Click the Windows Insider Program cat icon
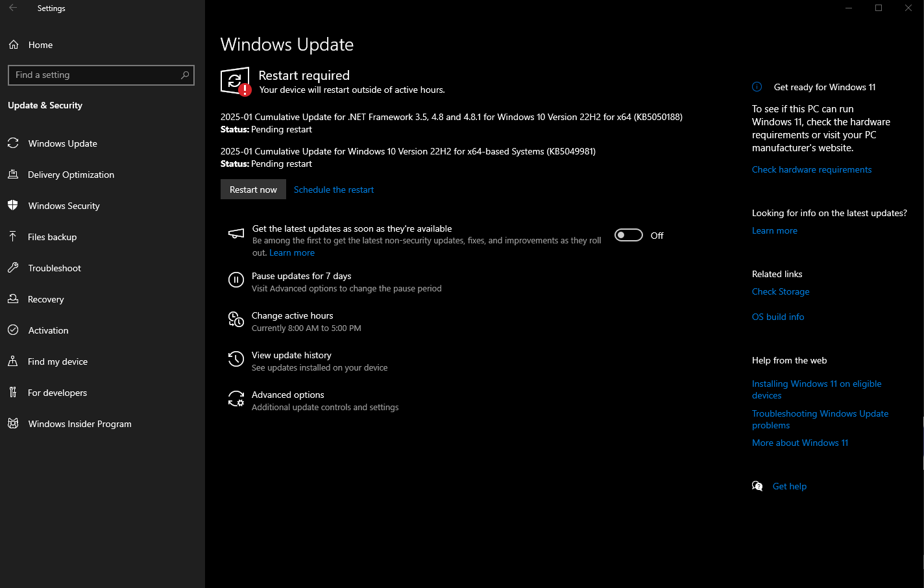Image resolution: width=924 pixels, height=588 pixels. pyautogui.click(x=13, y=424)
